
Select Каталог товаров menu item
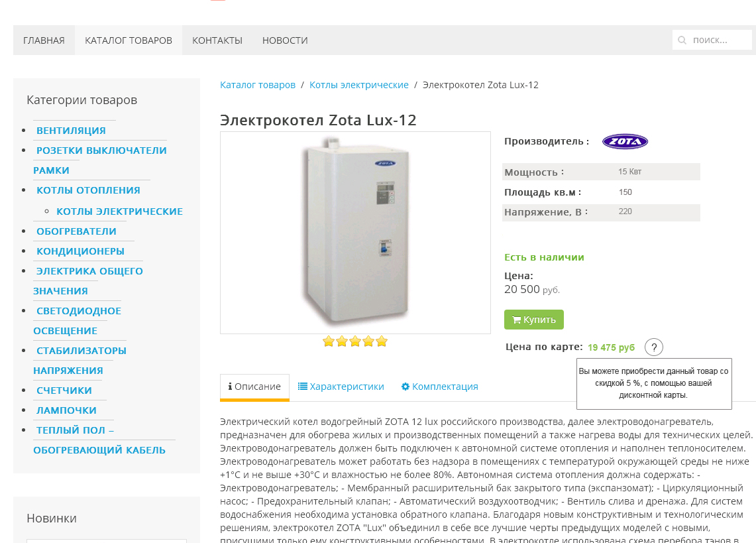click(129, 40)
